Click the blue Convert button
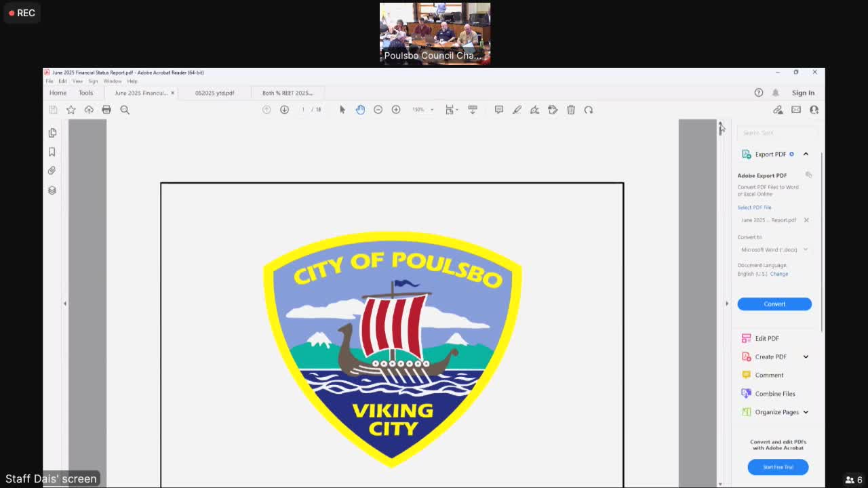This screenshot has width=868, height=488. point(774,304)
